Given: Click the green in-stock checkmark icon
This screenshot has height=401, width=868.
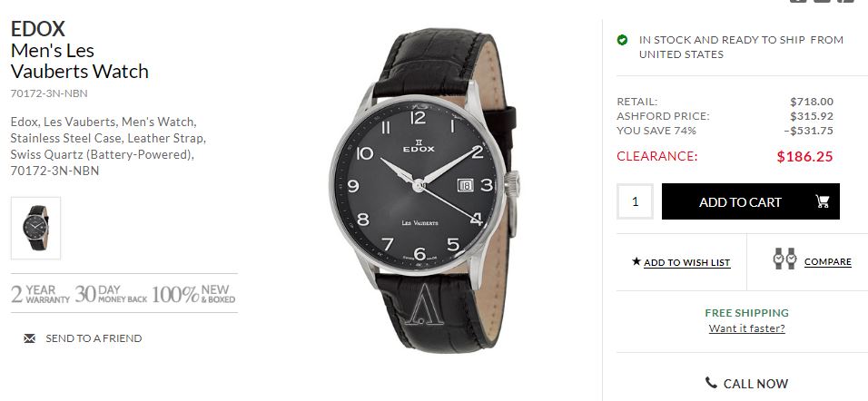Looking at the screenshot, I should 622,40.
